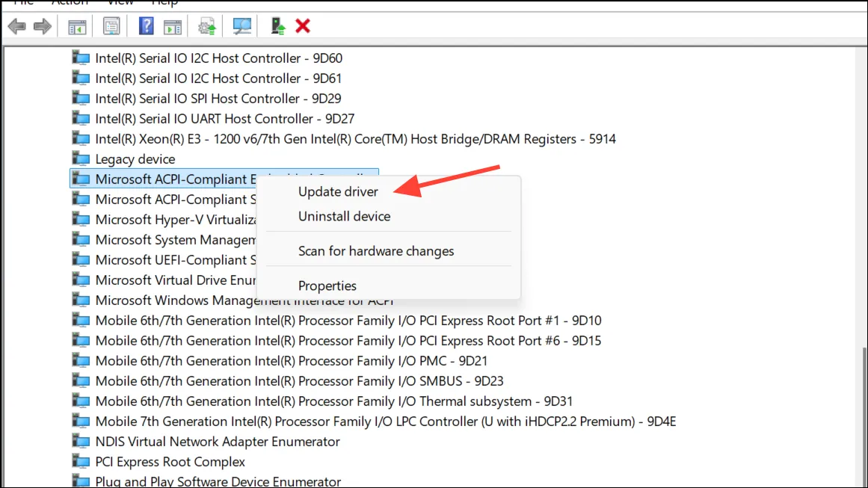The height and width of the screenshot is (488, 868).
Task: Select the Microsoft Hyper-V Virtualization row
Action: (x=176, y=220)
